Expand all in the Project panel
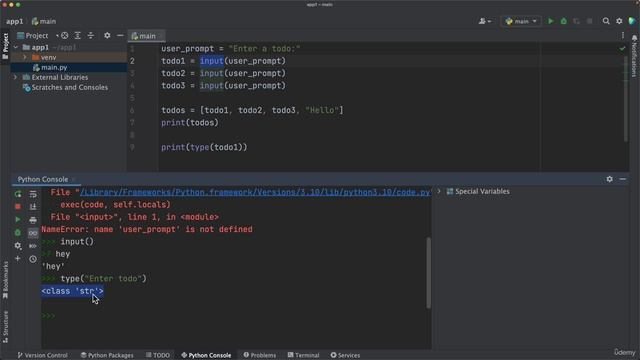Image resolution: width=640 pixels, height=360 pixels. [x=78, y=36]
